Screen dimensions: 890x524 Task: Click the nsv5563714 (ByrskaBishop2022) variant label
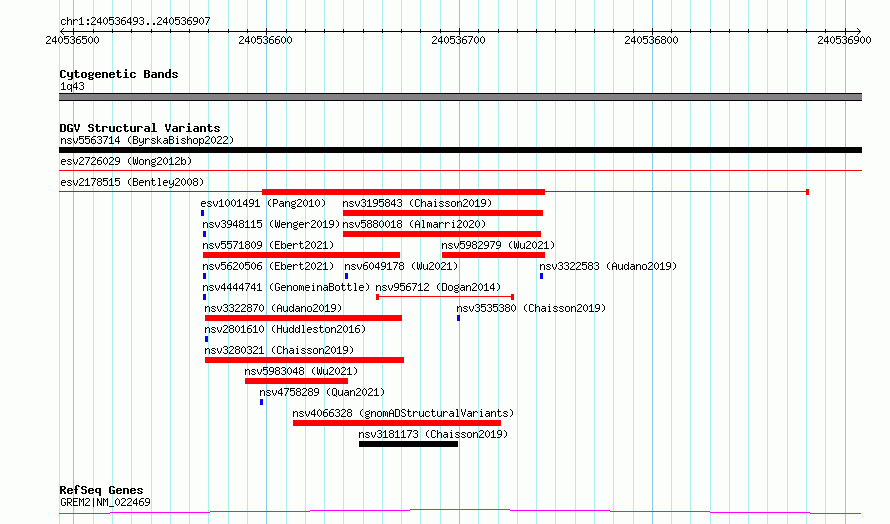click(x=147, y=140)
